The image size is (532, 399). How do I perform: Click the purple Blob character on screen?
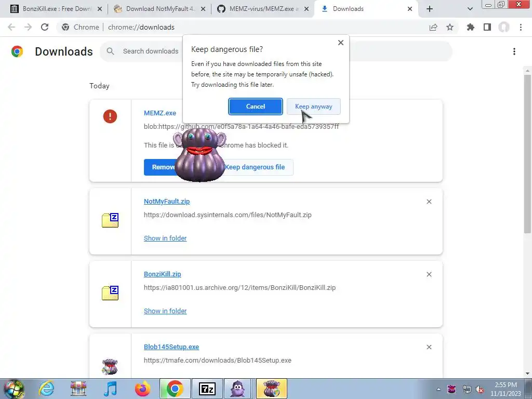pos(199,154)
